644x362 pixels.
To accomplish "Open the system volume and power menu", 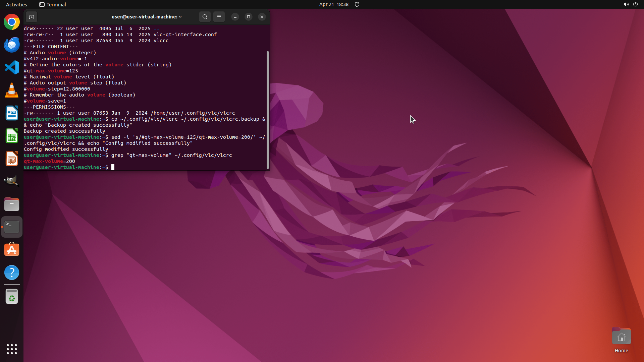I will pos(630,4).
